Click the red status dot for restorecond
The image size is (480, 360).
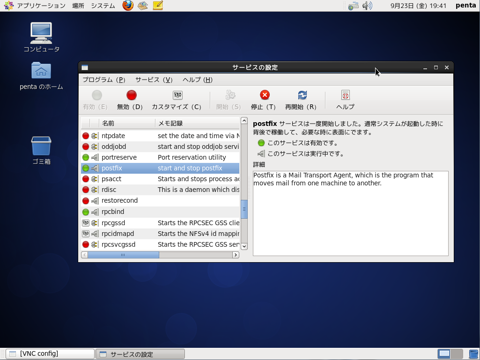coord(86,201)
